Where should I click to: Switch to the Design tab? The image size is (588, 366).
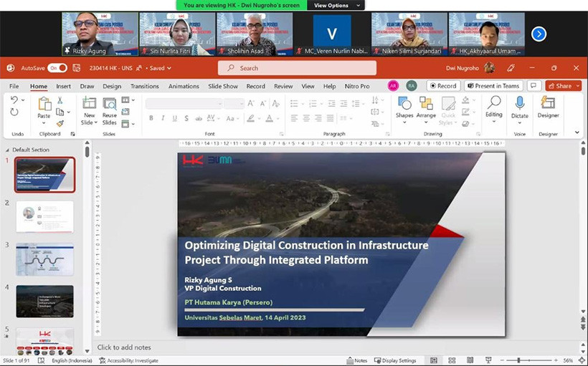[x=112, y=86]
